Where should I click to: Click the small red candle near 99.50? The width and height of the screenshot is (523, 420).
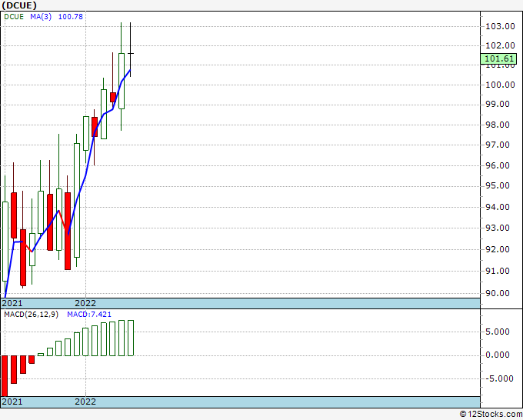pyautogui.click(x=113, y=97)
